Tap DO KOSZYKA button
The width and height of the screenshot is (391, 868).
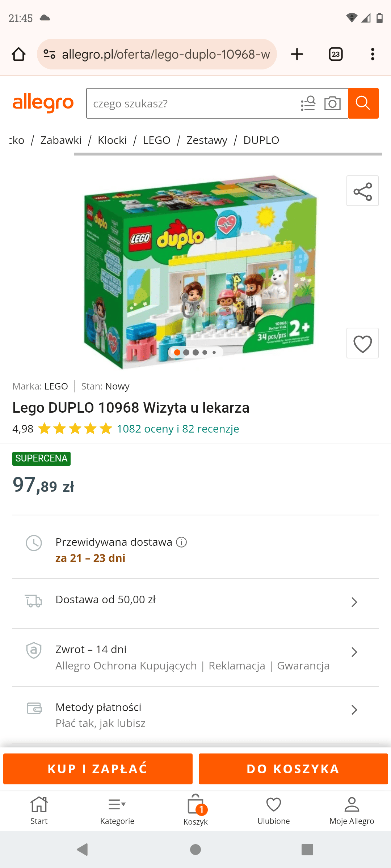tap(293, 769)
